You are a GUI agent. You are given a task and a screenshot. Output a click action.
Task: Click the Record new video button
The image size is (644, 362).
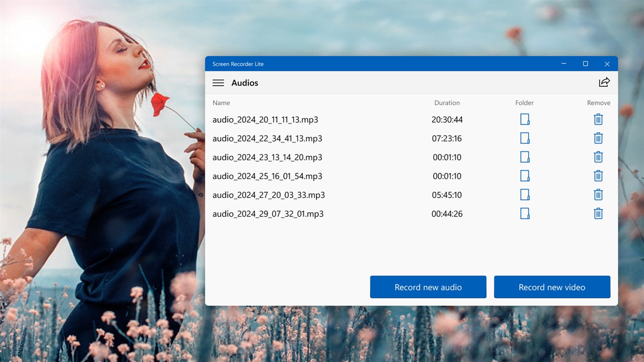pyautogui.click(x=552, y=287)
